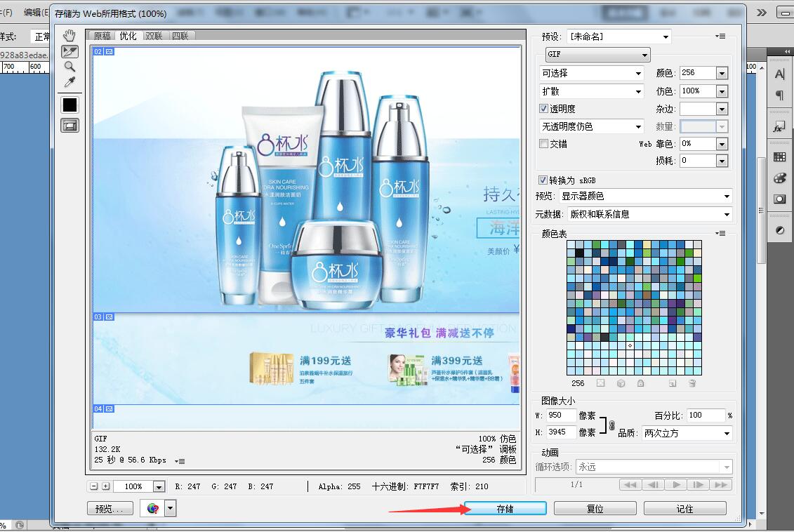
Task: Select the Eyedropper tool
Action: tap(70, 83)
